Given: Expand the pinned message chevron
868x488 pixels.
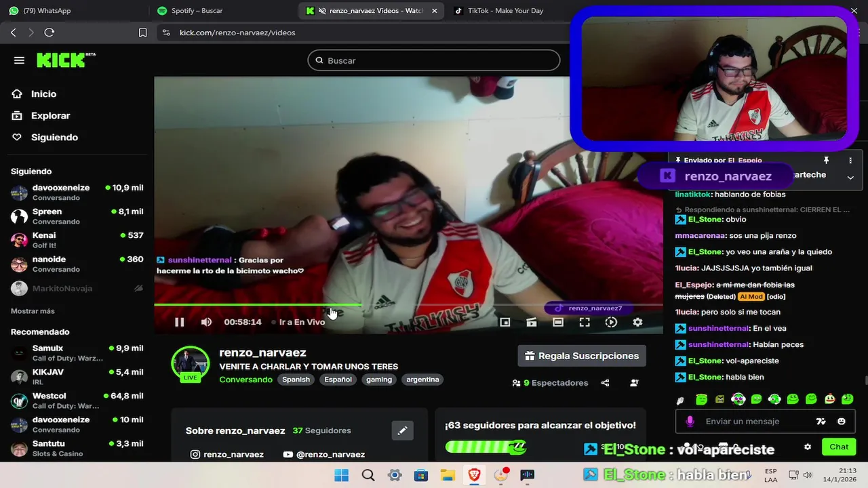Looking at the screenshot, I should pyautogui.click(x=850, y=178).
